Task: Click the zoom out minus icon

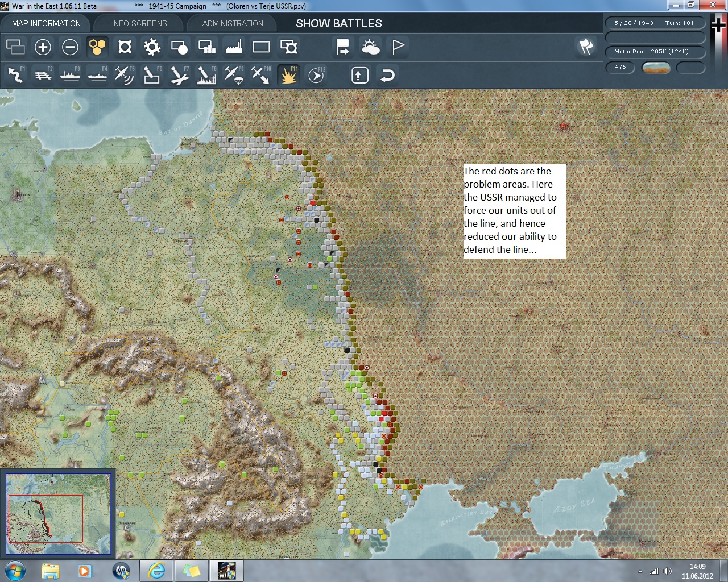Action: 70,47
